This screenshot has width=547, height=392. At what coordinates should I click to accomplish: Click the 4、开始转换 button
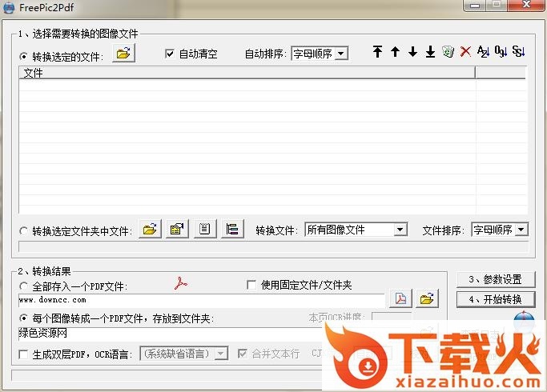(496, 299)
